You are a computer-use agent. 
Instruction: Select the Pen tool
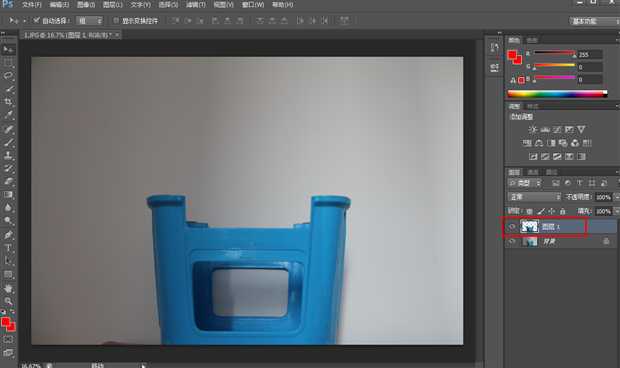coord(8,235)
